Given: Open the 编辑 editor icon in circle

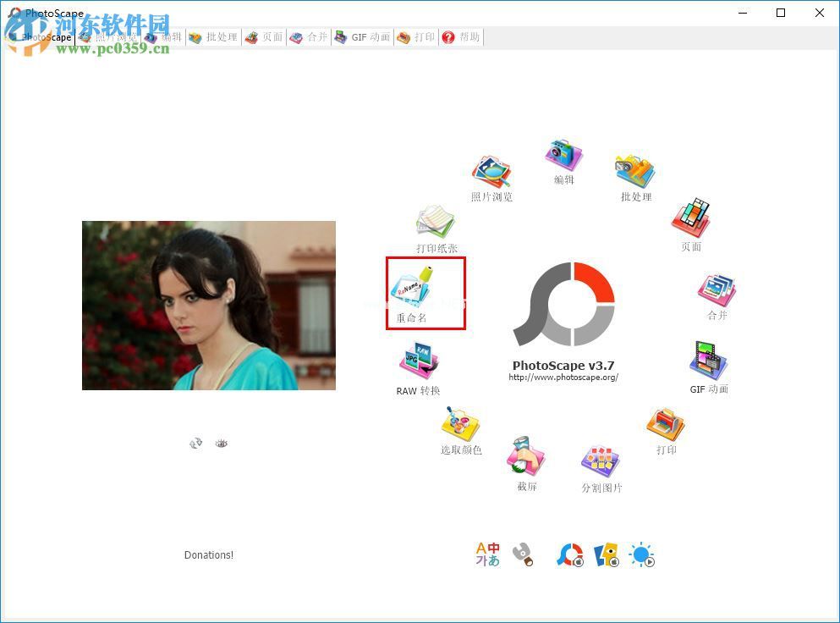Looking at the screenshot, I should coord(564,156).
